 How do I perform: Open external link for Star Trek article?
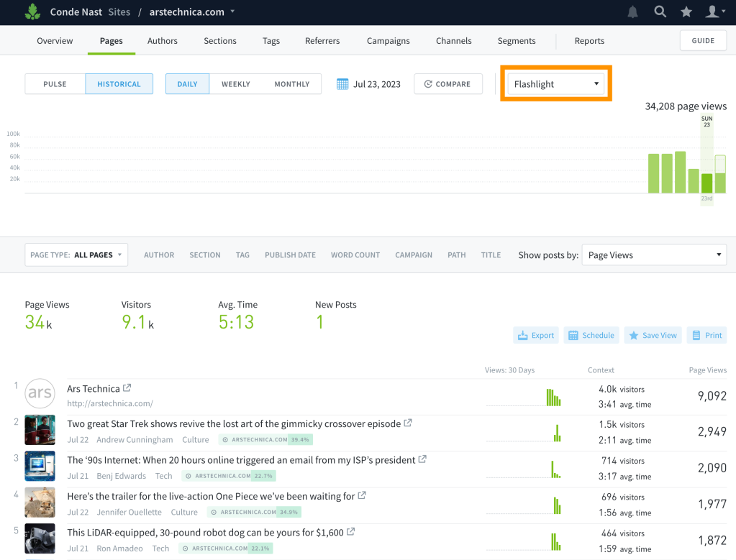pos(407,423)
